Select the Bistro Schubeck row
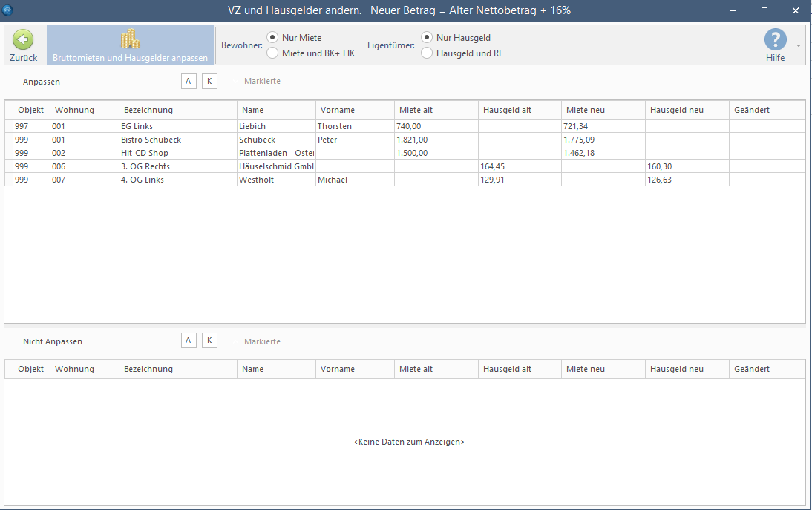 (x=151, y=140)
